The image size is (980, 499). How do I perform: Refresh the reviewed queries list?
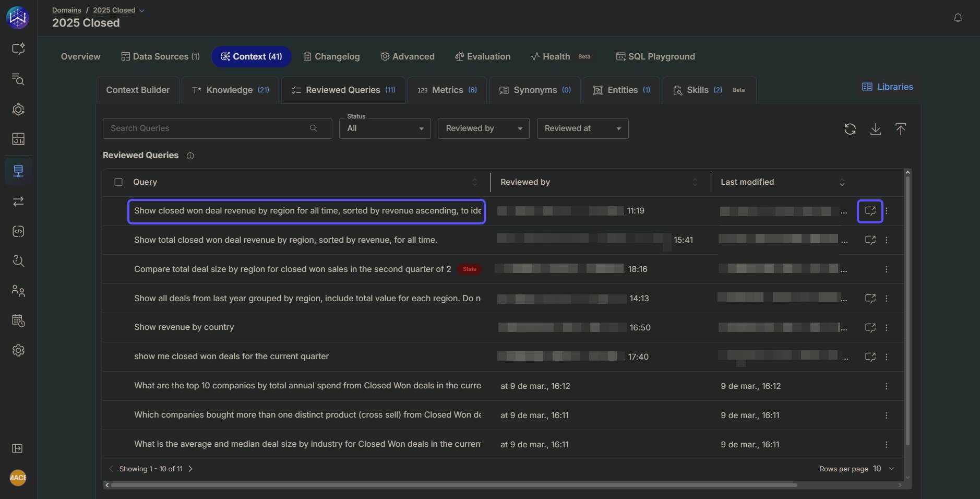pos(850,129)
